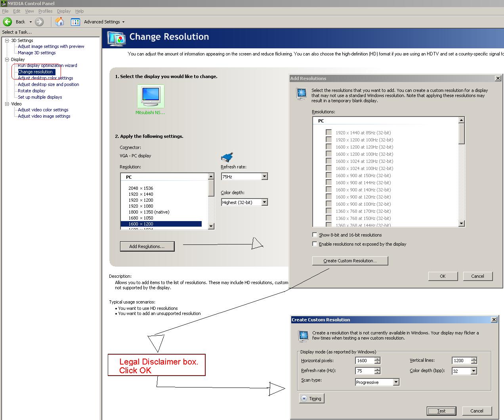
Task: Check 1600 x 1024 at 100Hz resolution
Action: [x=329, y=168]
